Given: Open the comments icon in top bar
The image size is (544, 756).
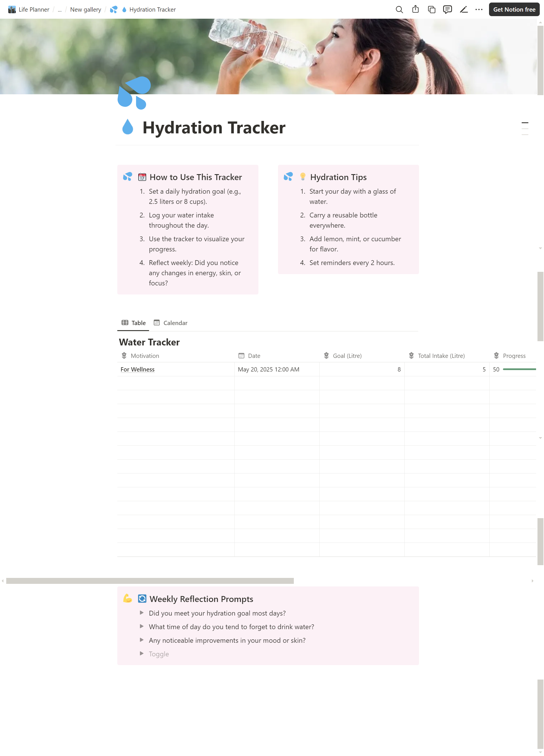Looking at the screenshot, I should (447, 10).
